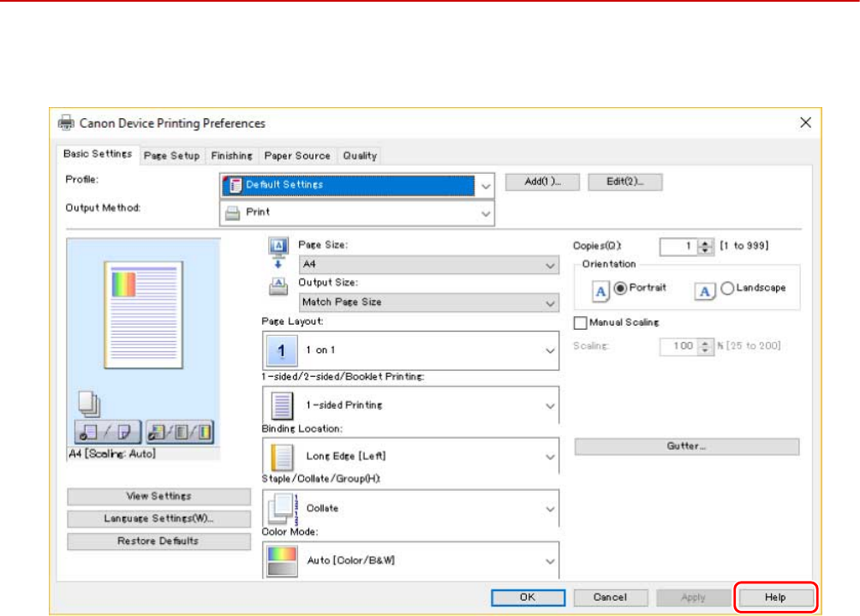
Task: Click the 1 on 1 page layout icon
Action: tap(281, 350)
